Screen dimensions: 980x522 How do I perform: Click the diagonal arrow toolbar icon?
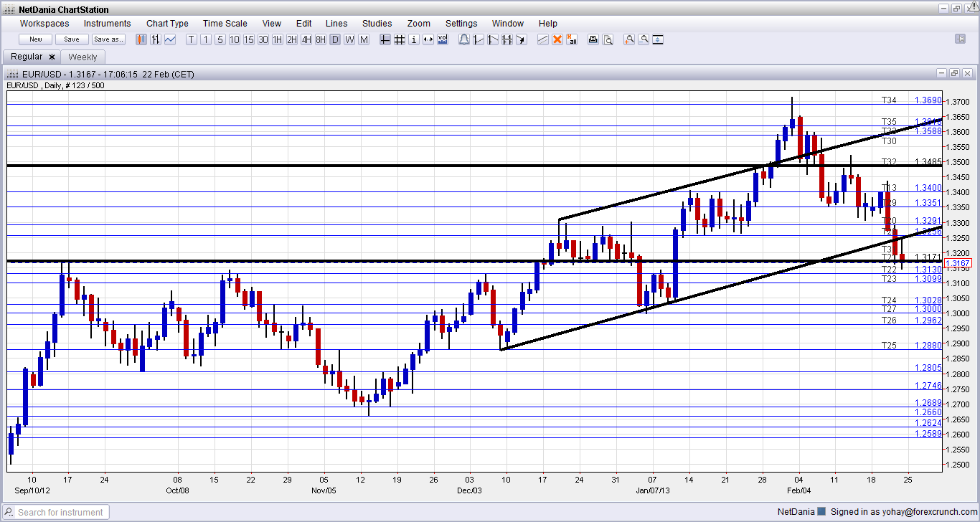click(521, 39)
